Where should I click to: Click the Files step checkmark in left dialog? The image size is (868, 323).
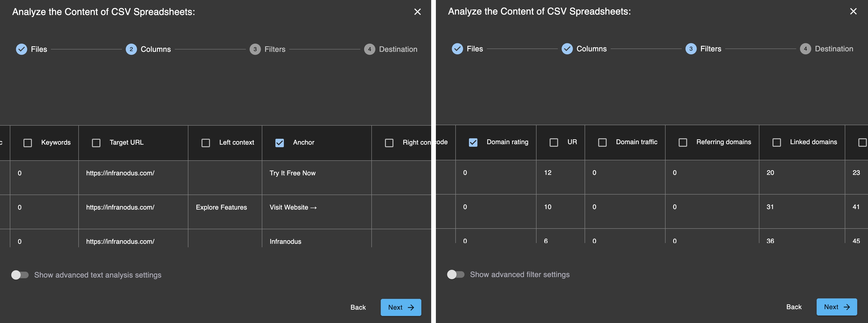click(22, 49)
